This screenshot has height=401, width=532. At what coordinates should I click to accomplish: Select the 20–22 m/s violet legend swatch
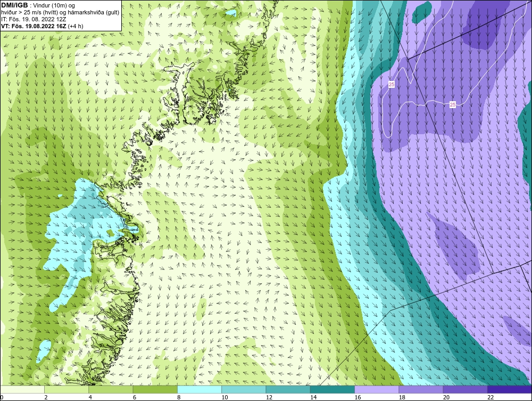(465, 389)
